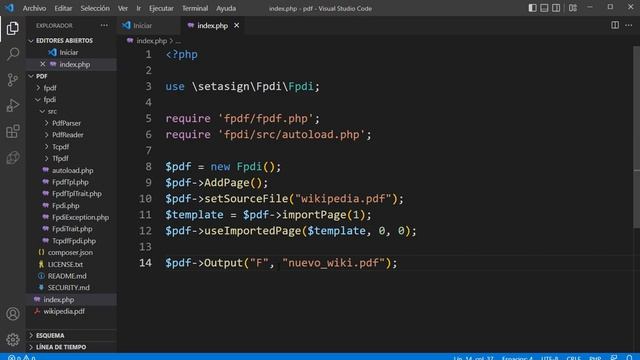Open the Manage gear icon
The image size is (640, 360).
(13, 339)
